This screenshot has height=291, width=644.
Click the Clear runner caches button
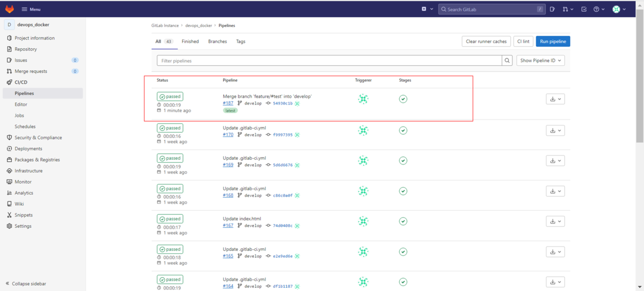pos(486,41)
